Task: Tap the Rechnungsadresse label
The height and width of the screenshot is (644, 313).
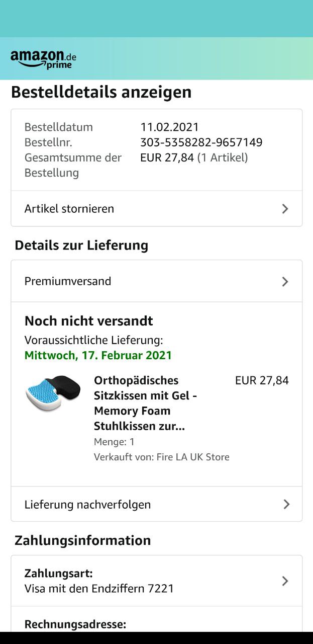Action: [x=75, y=624]
